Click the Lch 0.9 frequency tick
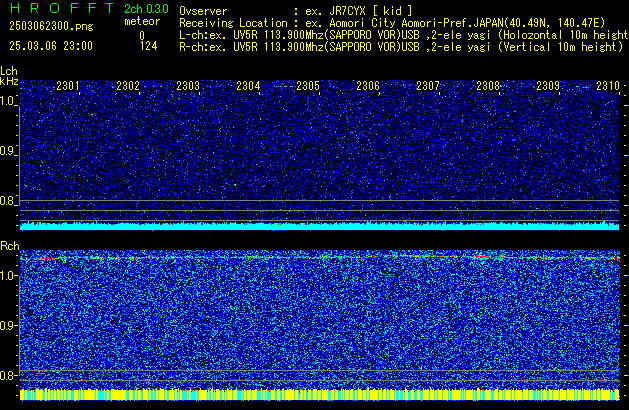Viewport: 629px width, 410px height. [7, 151]
